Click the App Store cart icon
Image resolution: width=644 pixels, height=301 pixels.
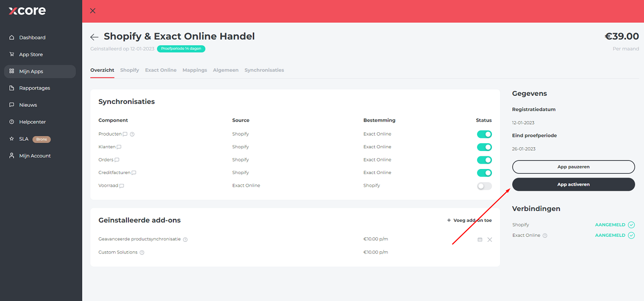coord(12,54)
